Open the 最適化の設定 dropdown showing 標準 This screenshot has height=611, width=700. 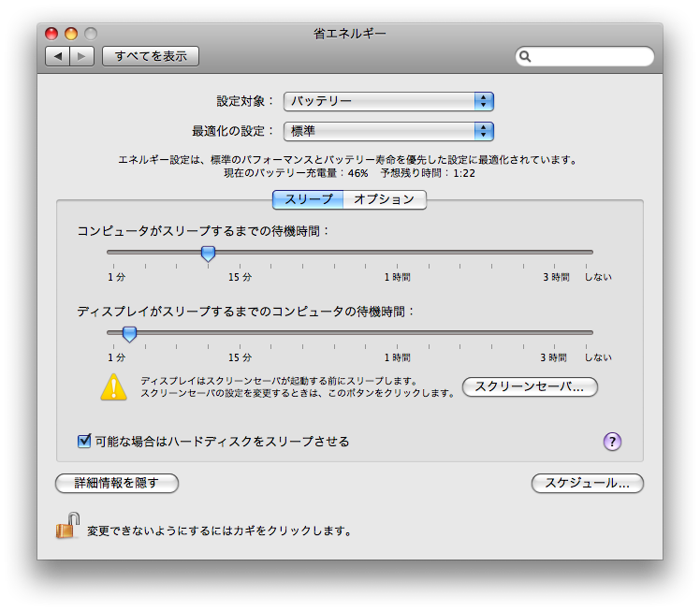[x=388, y=131]
